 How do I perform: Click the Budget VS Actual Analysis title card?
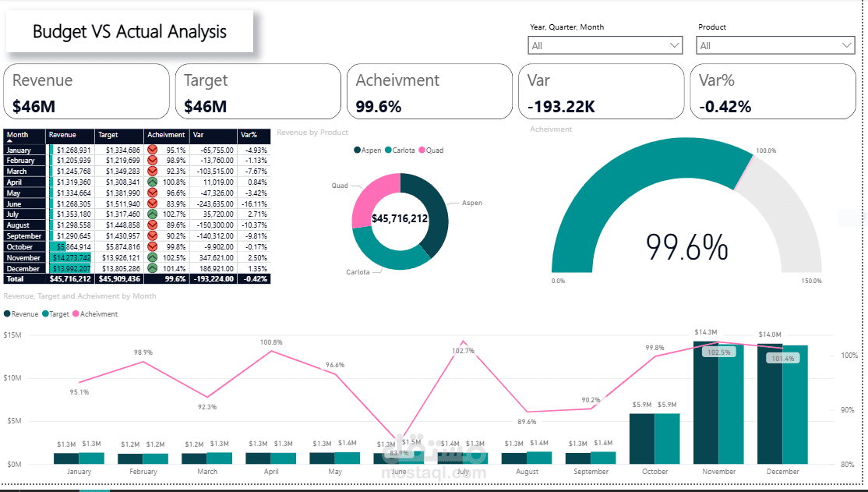pyautogui.click(x=129, y=31)
